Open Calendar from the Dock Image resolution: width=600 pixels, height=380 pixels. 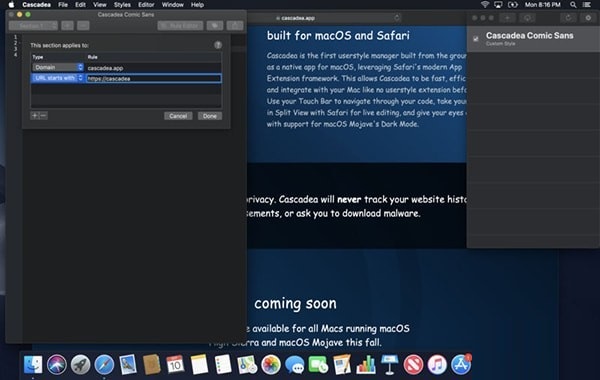pos(175,364)
